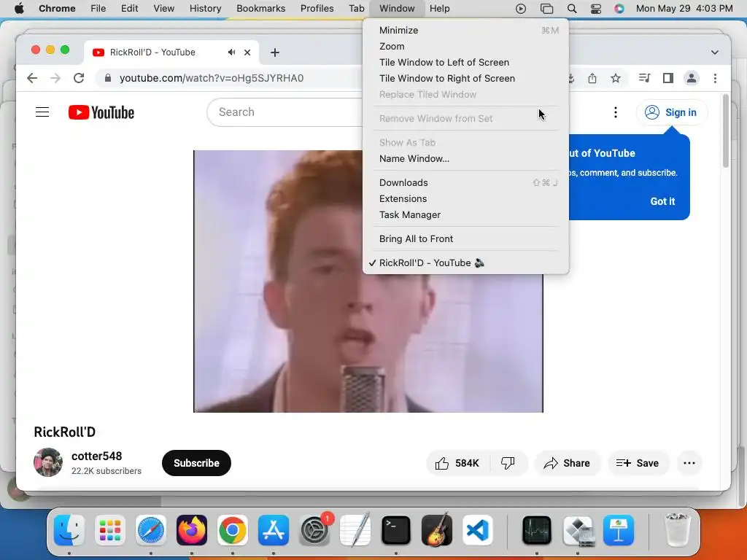Click the YouTube Search field
This screenshot has width=747, height=560.
(285, 112)
